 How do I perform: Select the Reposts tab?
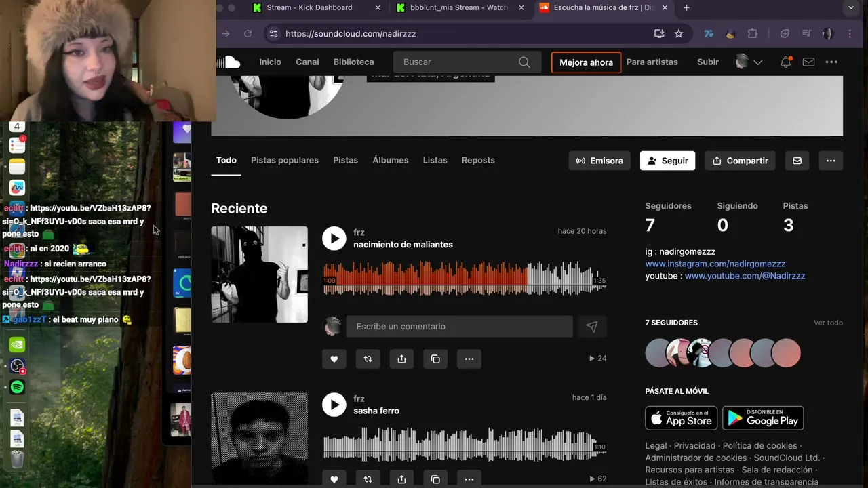[478, 160]
